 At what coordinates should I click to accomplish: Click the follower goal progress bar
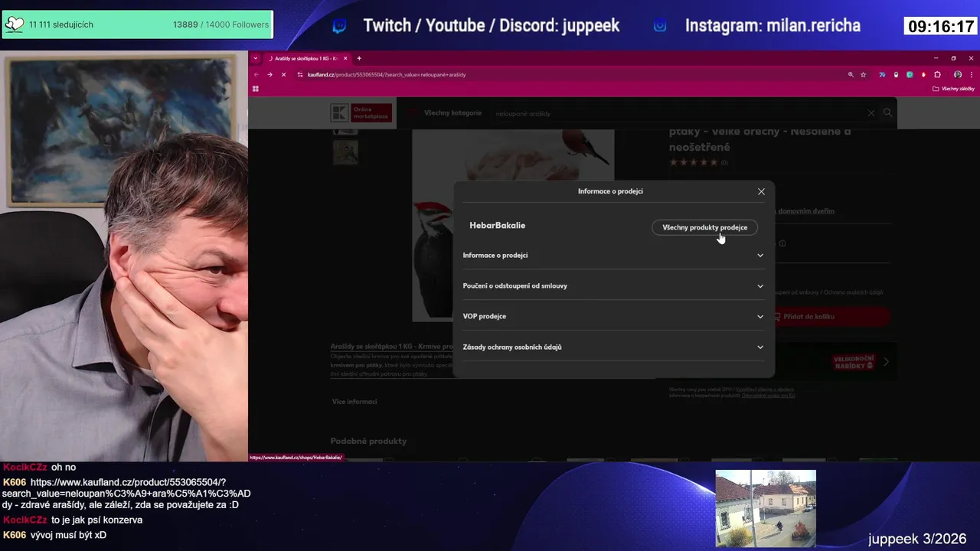(x=138, y=24)
